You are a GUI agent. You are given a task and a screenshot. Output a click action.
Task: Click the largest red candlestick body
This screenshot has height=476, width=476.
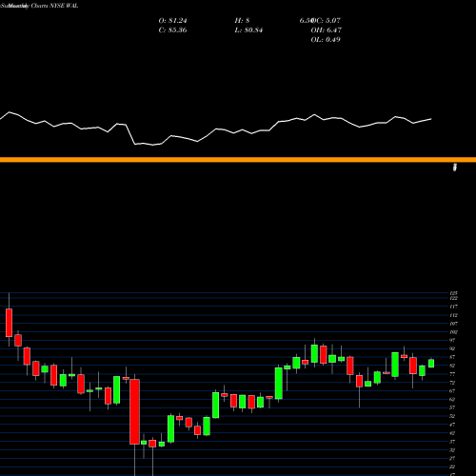pyautogui.click(x=134, y=412)
